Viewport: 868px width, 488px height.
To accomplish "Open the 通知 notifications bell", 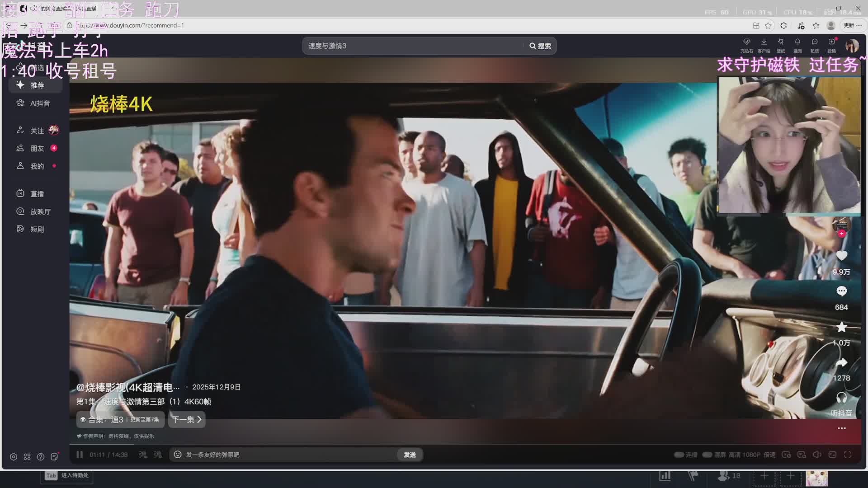I will click(797, 42).
